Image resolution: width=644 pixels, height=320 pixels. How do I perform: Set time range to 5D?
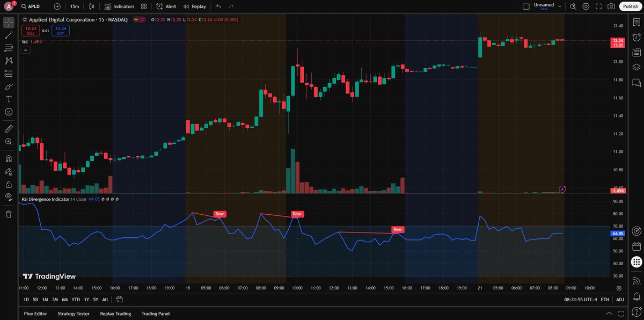click(x=35, y=299)
